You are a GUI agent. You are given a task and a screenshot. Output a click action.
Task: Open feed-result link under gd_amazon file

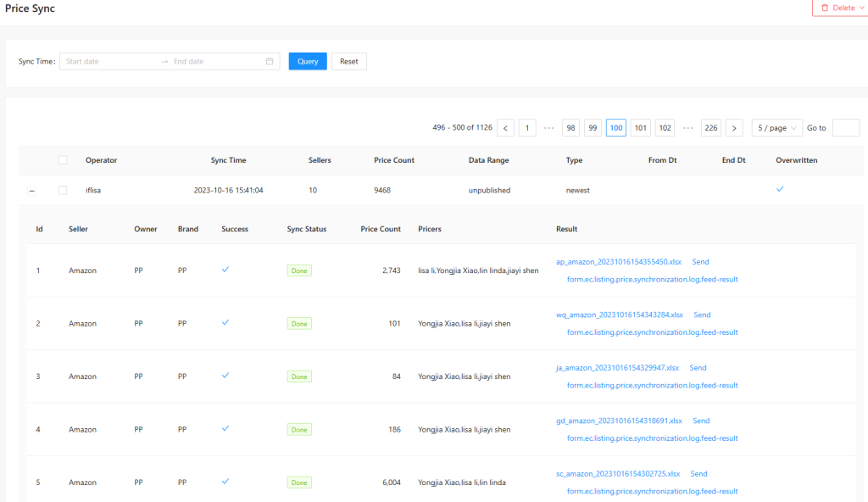tap(652, 438)
